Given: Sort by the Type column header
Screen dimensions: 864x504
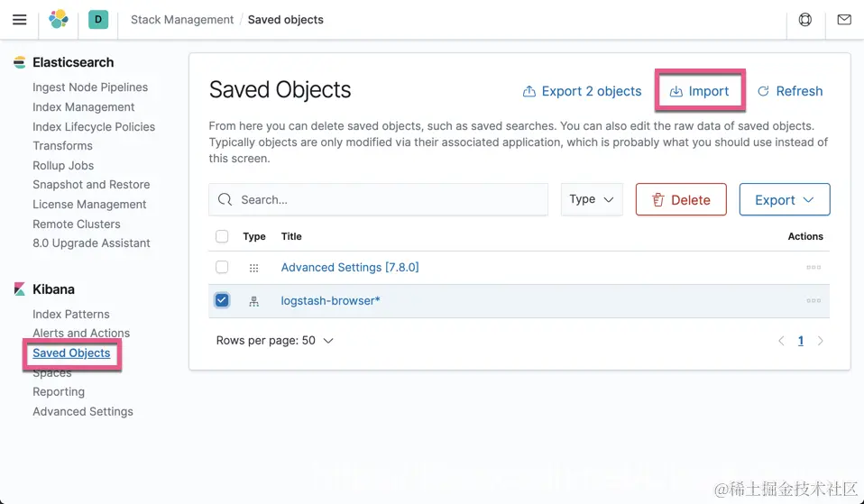Looking at the screenshot, I should coord(254,236).
